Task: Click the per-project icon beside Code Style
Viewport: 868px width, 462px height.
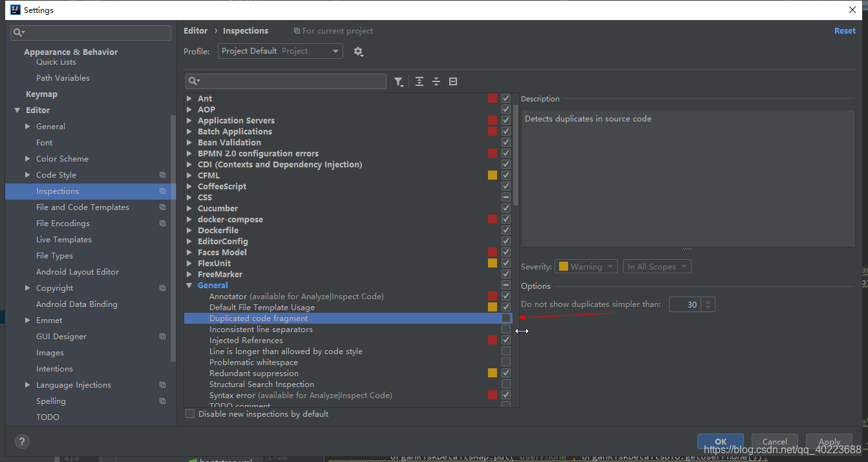Action: pyautogui.click(x=163, y=175)
